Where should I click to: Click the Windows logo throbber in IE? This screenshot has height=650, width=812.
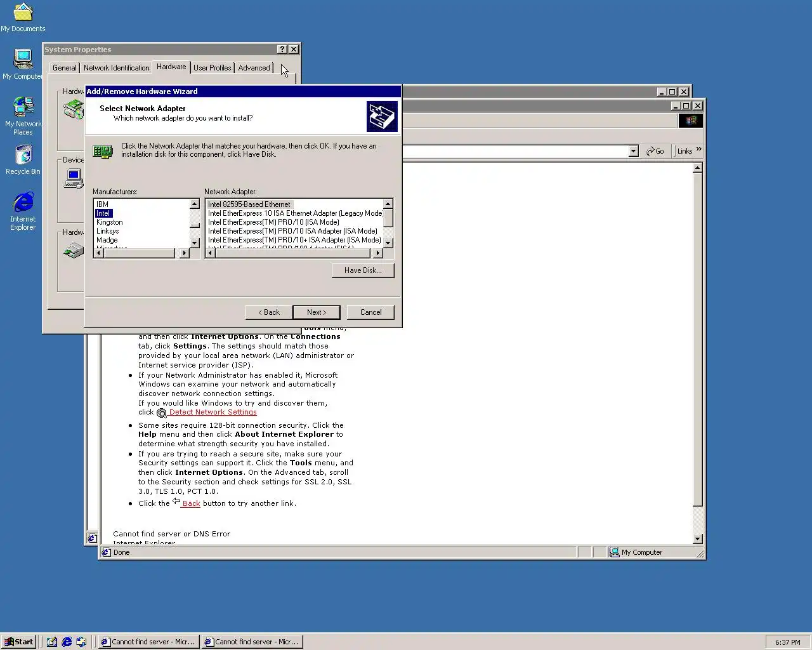tap(690, 120)
